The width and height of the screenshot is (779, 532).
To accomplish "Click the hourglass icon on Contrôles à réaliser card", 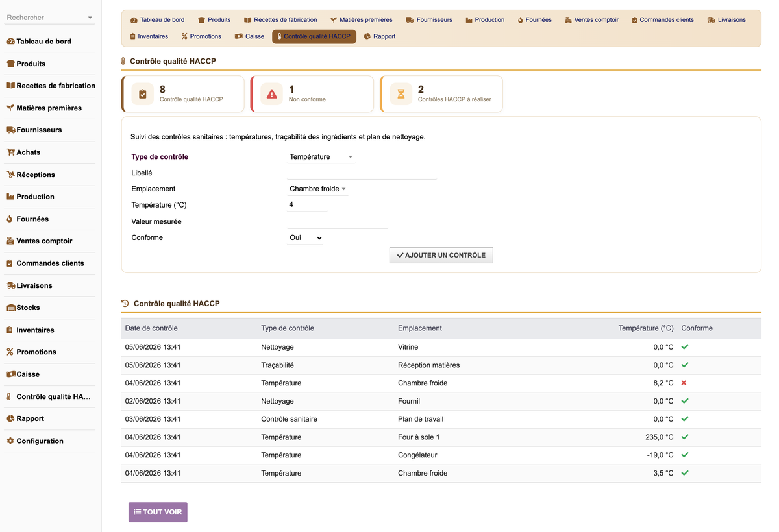I will [x=401, y=94].
